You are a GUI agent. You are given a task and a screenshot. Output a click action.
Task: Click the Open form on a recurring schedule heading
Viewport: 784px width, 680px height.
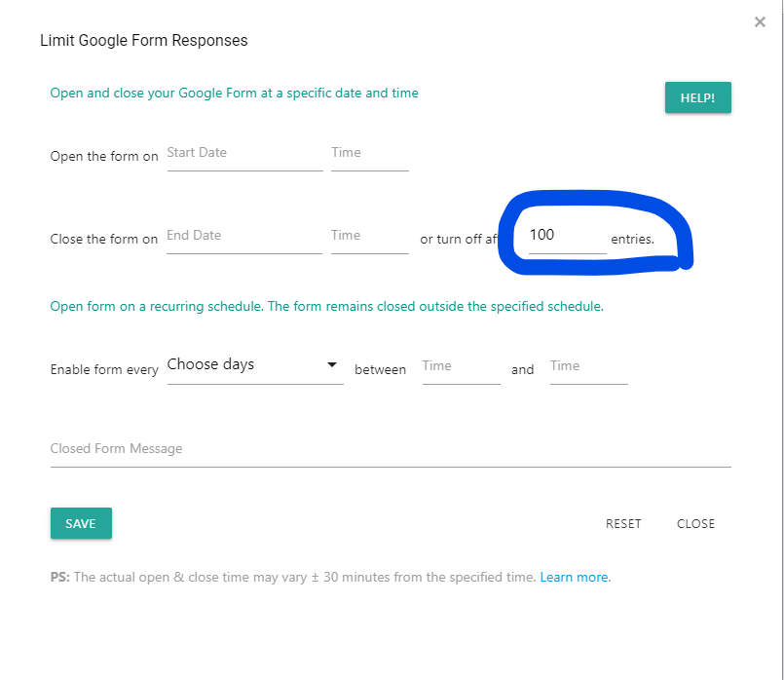(x=327, y=306)
